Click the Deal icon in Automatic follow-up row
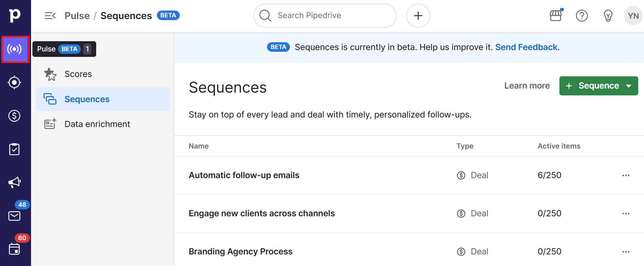This screenshot has height=266, width=644. point(461,175)
